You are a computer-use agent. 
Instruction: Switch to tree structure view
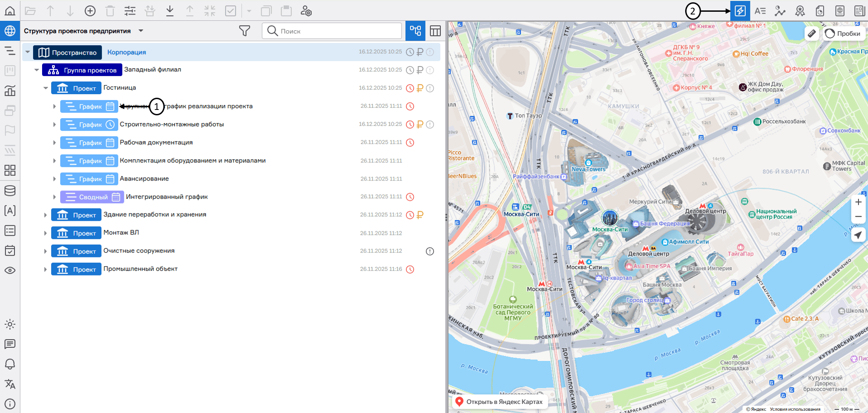(x=415, y=31)
